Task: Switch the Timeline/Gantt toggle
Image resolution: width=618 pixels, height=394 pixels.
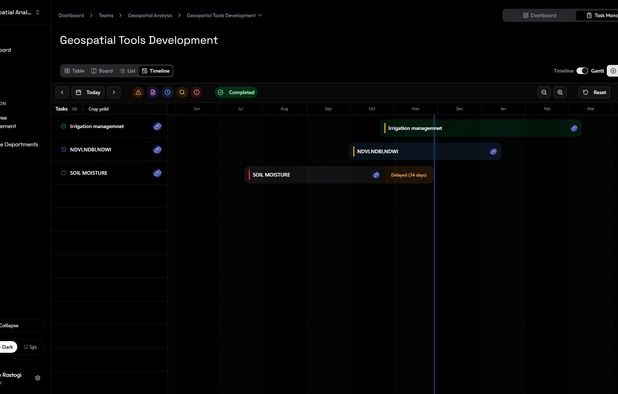Action: click(582, 71)
